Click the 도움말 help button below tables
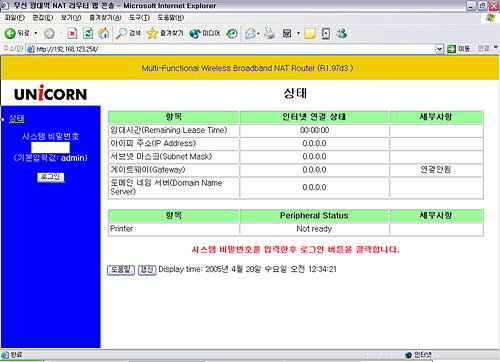 point(121,270)
